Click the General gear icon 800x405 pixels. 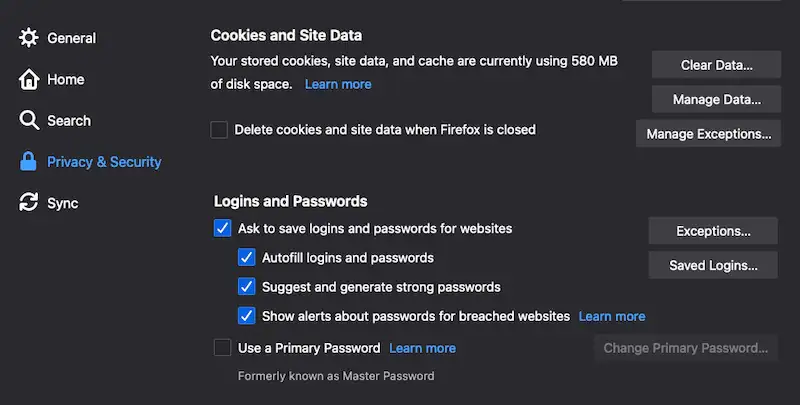tap(29, 38)
